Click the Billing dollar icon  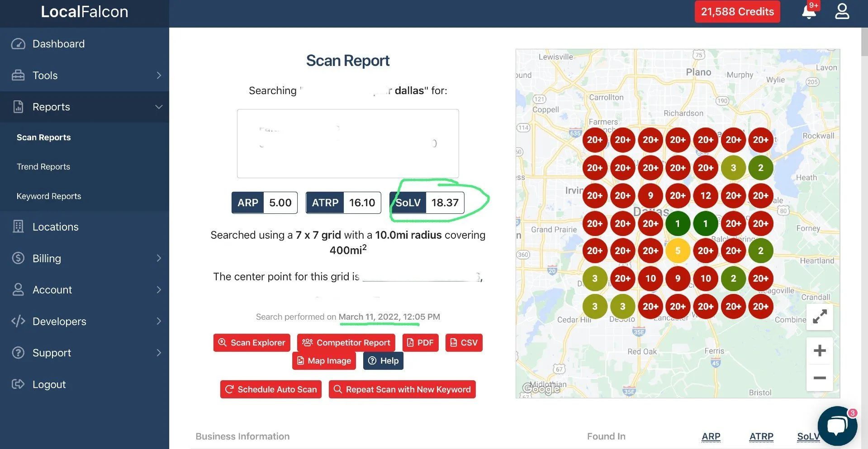18,258
